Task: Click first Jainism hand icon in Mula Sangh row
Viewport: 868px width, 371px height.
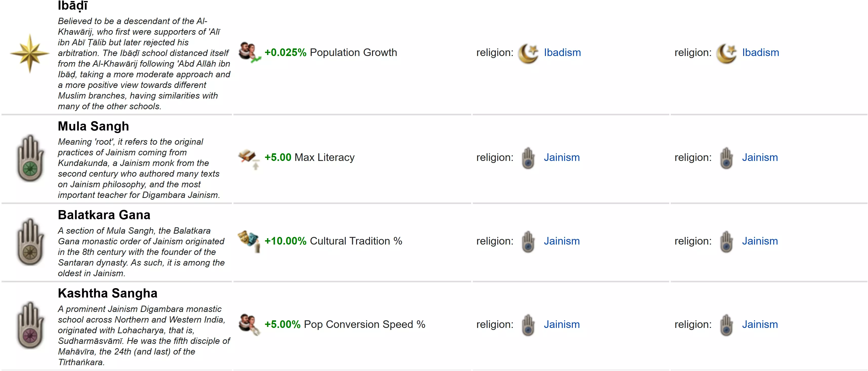Action: pos(528,158)
